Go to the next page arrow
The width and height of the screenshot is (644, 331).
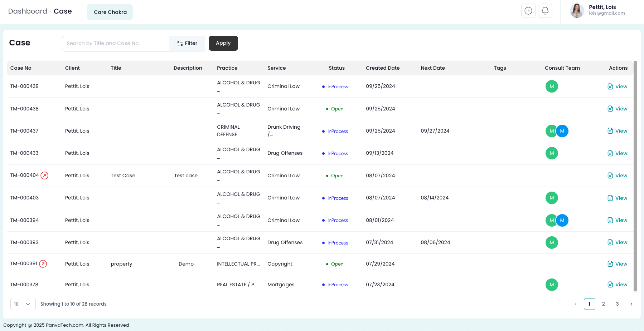point(631,304)
